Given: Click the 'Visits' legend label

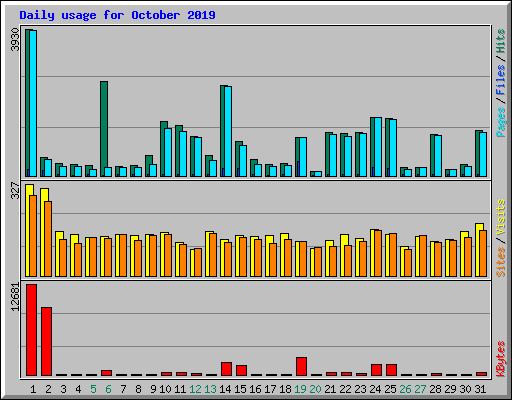Looking at the screenshot, I should pos(501,217).
